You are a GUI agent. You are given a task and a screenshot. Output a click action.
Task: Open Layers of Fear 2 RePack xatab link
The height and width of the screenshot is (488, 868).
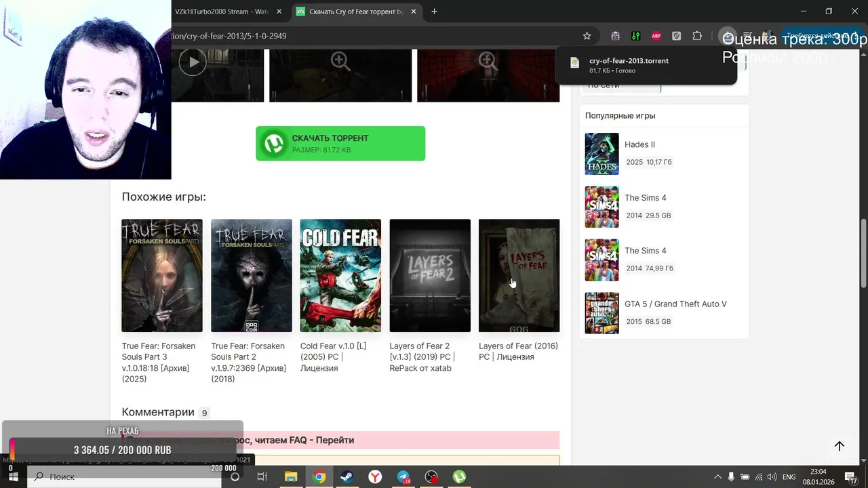(x=422, y=357)
